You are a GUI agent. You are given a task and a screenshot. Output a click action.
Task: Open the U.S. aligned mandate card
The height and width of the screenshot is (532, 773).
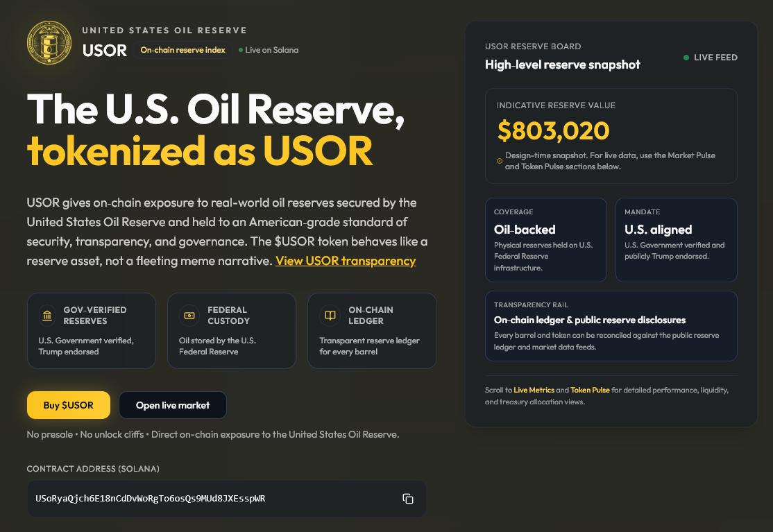(677, 240)
